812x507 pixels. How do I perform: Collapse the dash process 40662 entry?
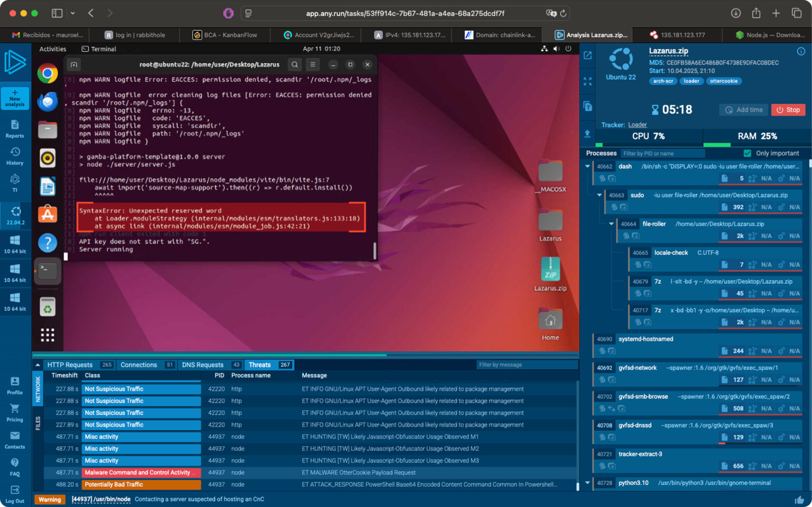point(587,166)
